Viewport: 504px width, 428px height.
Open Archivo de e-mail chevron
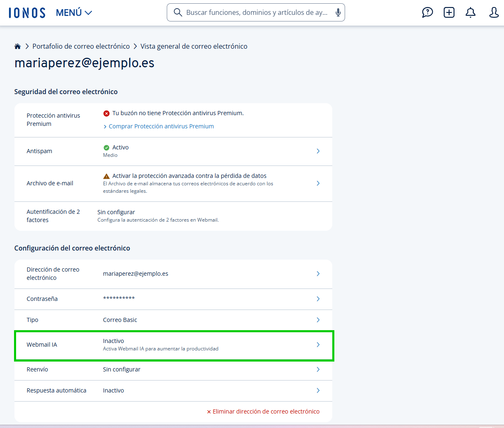(x=318, y=183)
